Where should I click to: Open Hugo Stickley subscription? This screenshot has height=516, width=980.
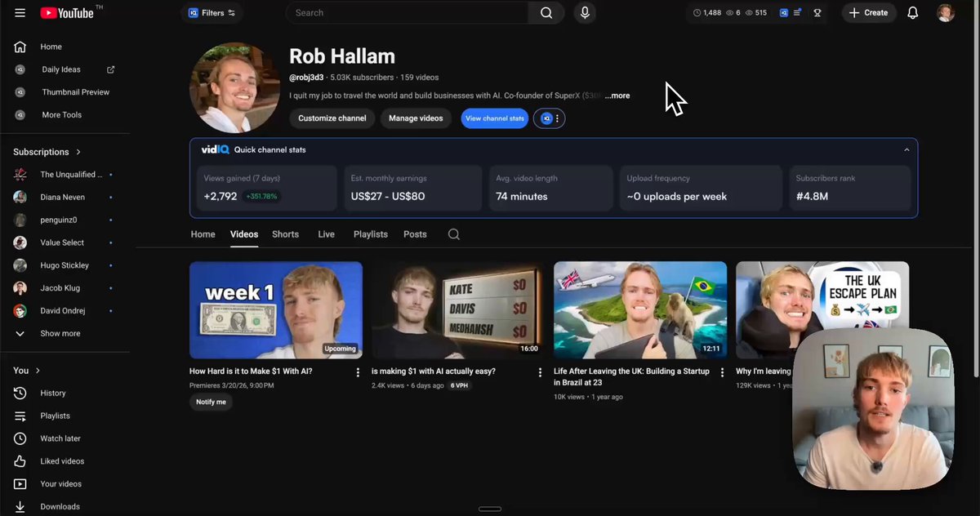[x=65, y=265]
